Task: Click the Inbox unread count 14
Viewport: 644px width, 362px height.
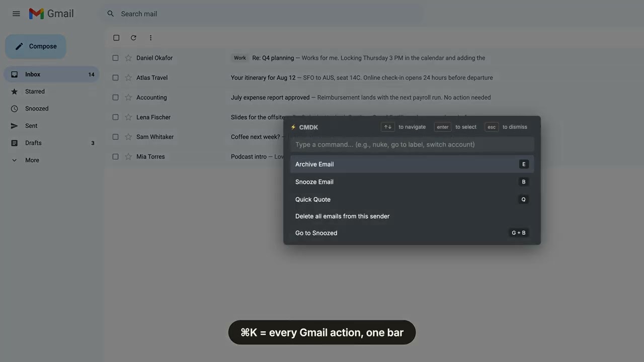Action: (x=91, y=74)
